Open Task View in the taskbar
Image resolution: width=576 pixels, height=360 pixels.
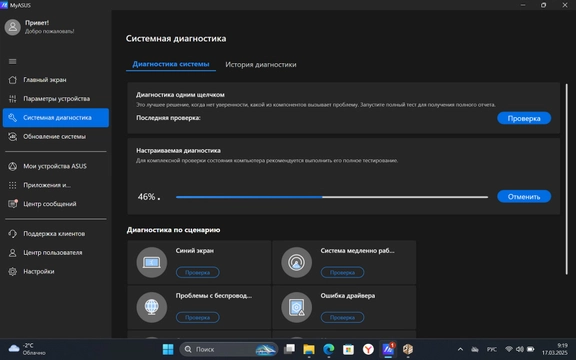pyautogui.click(x=289, y=349)
